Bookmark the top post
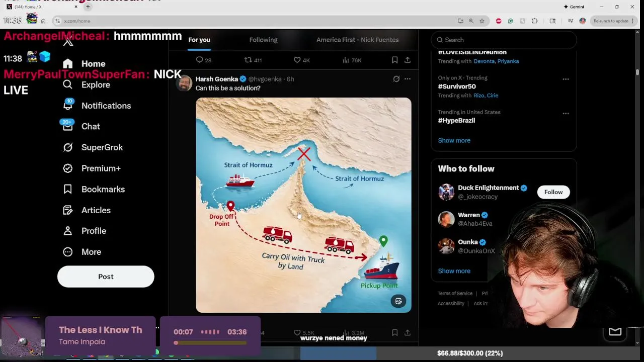This screenshot has width=644, height=362. click(395, 60)
